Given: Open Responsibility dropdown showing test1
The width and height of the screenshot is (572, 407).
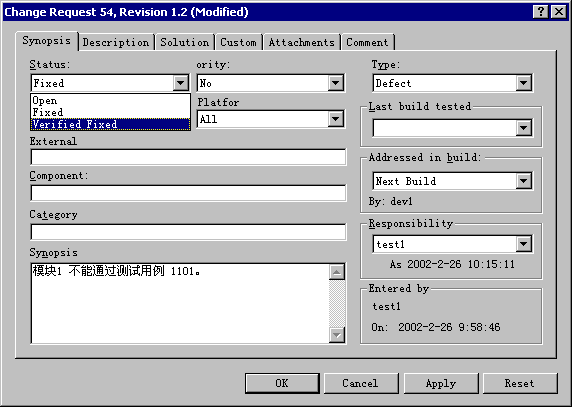Looking at the screenshot, I should coord(523,244).
